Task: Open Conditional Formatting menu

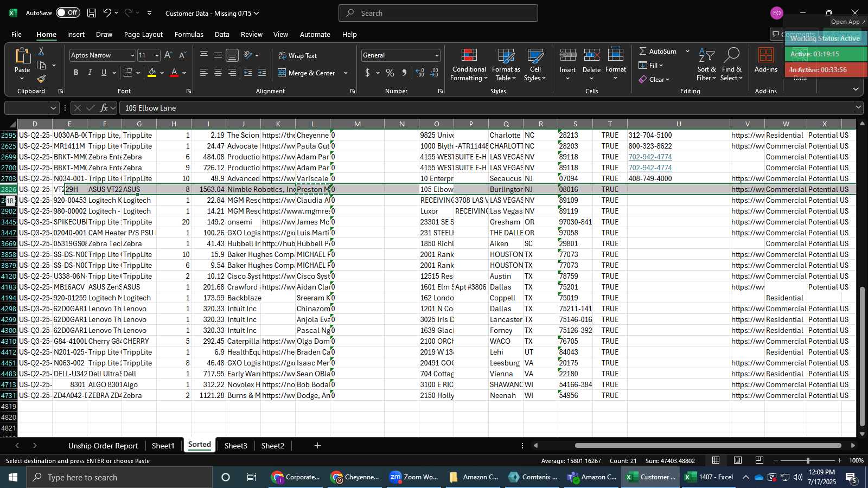Action: point(469,65)
